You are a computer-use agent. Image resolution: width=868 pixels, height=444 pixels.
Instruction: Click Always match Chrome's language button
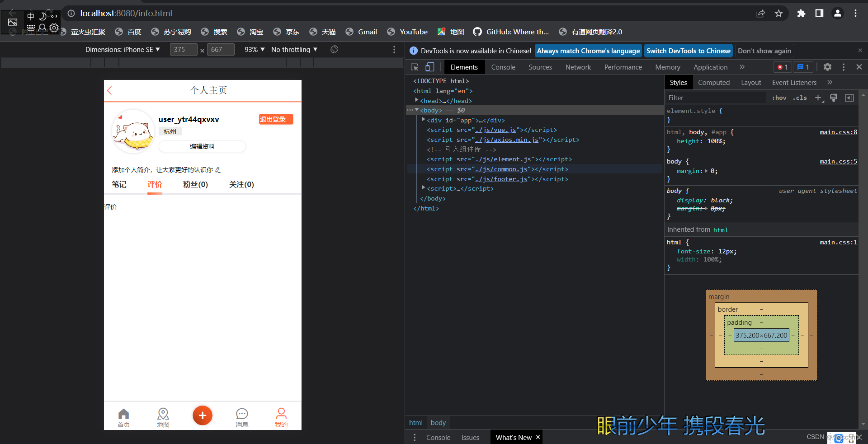tap(588, 51)
